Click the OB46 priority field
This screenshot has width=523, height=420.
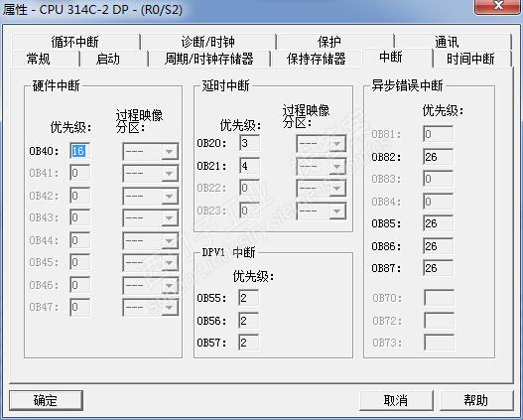pos(80,285)
